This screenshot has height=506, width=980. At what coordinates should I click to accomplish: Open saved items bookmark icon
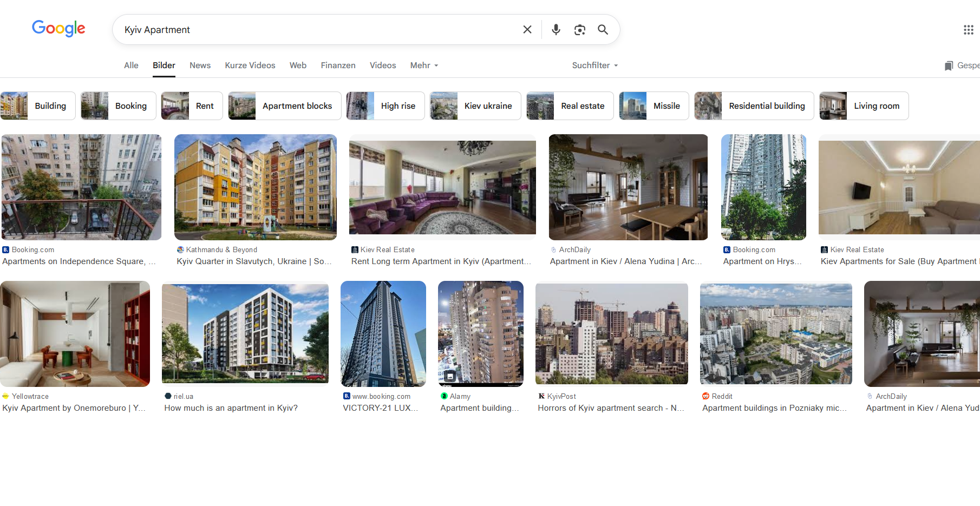(x=949, y=65)
